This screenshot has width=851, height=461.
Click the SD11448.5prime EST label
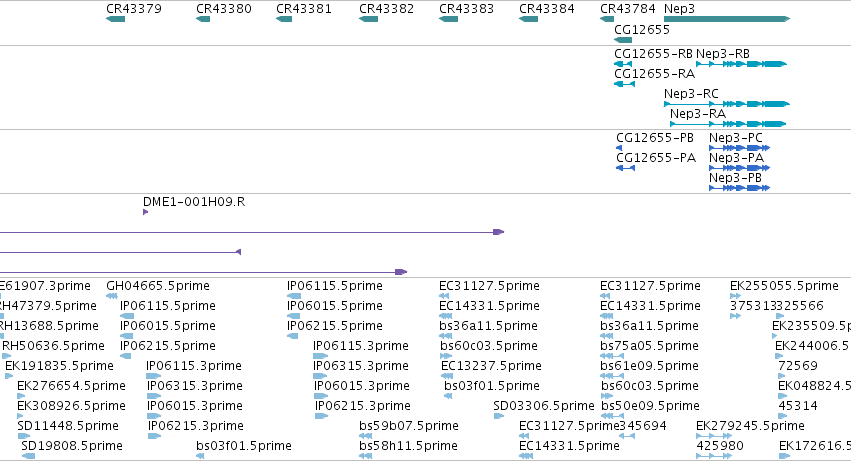tap(68, 426)
